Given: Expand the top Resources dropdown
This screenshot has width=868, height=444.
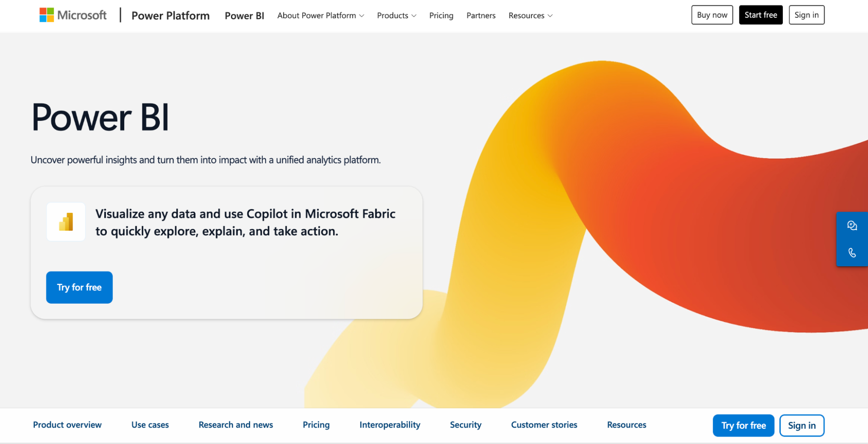Looking at the screenshot, I should pos(530,16).
